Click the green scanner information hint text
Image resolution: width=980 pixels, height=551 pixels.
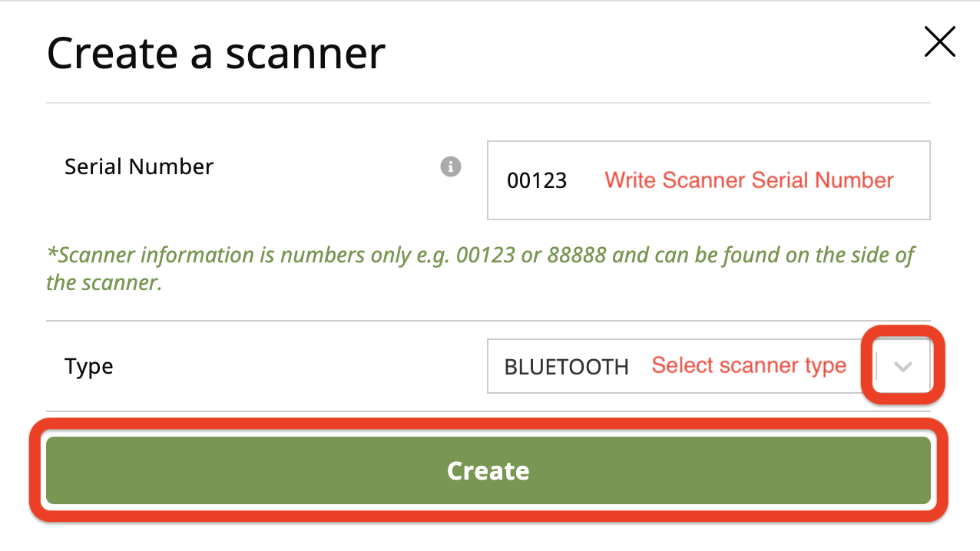click(x=480, y=269)
